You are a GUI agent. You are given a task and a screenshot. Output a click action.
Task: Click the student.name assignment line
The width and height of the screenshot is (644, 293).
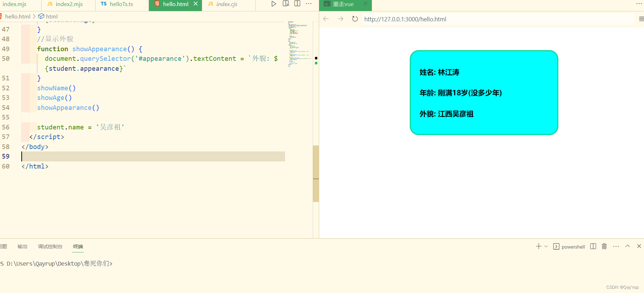pos(81,127)
